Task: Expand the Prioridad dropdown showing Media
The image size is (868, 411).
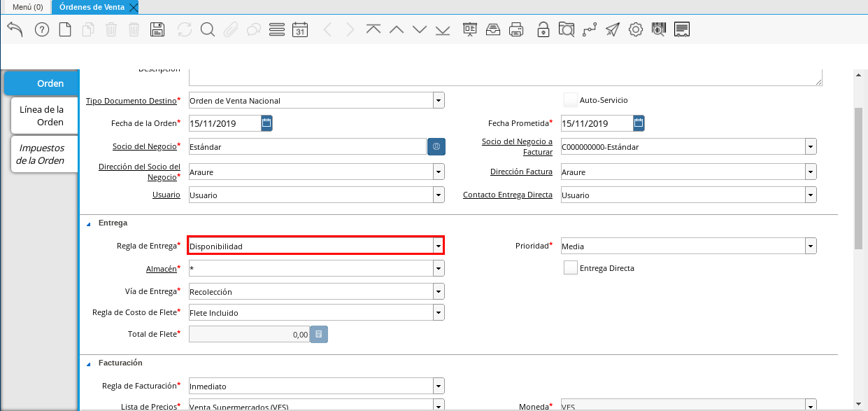Action: pos(810,246)
